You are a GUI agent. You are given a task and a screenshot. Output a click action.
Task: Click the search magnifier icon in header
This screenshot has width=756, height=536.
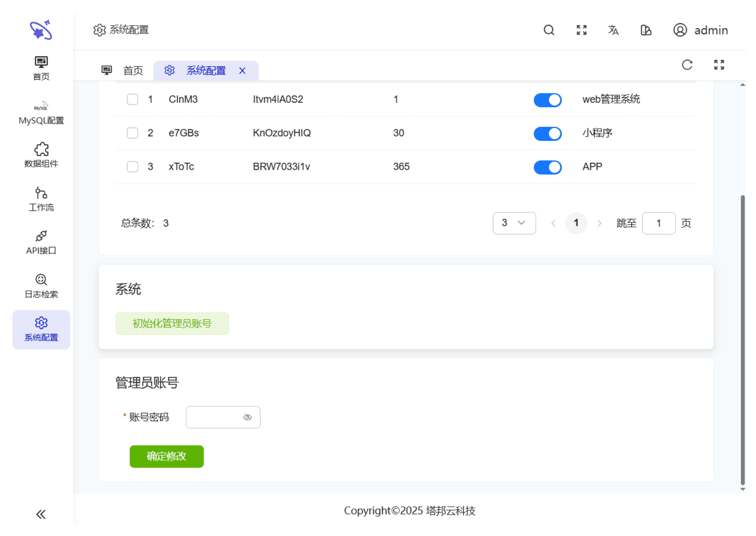point(548,30)
